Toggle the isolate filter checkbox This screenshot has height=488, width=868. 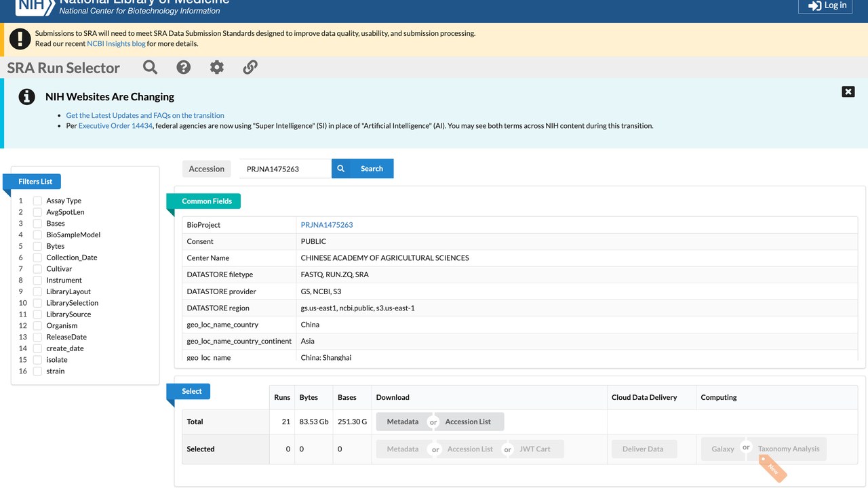(x=38, y=360)
